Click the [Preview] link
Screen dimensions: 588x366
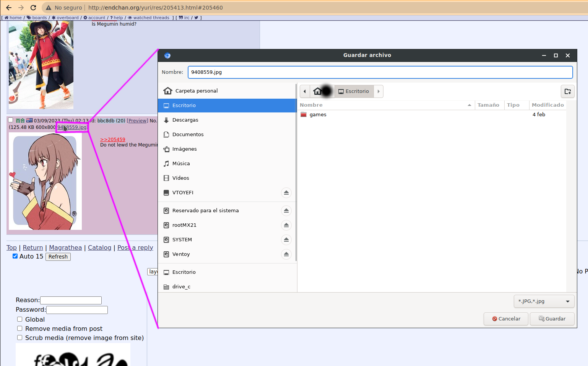(138, 120)
